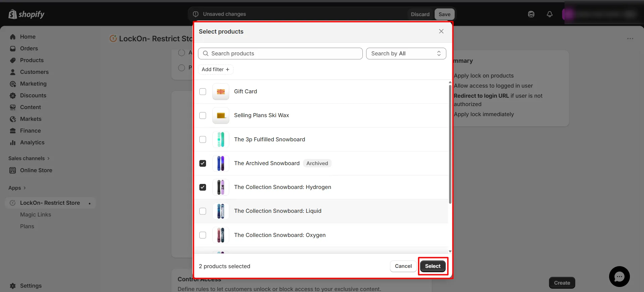Viewport: 644px width, 292px height.
Task: Click the pin dot next to LockOn
Action: tap(90, 203)
